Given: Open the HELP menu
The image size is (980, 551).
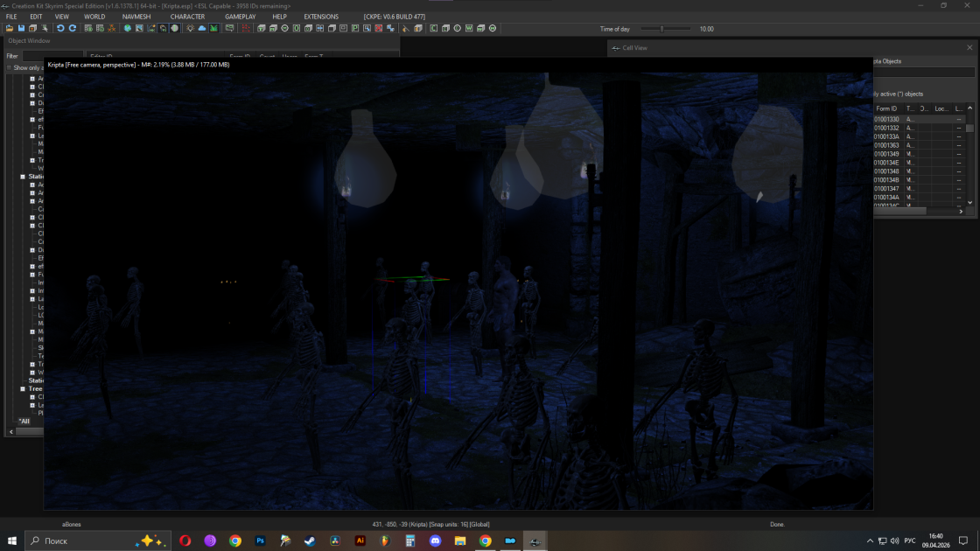Looking at the screenshot, I should (x=279, y=17).
